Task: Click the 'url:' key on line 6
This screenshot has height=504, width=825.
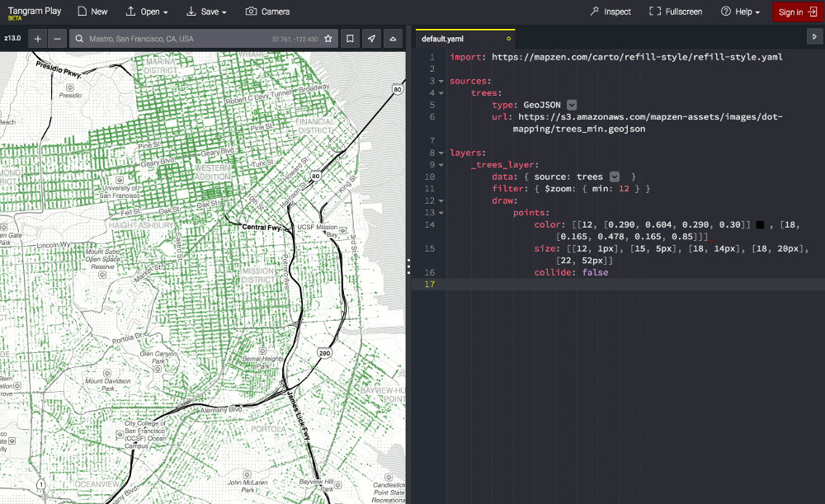Action: click(x=502, y=117)
